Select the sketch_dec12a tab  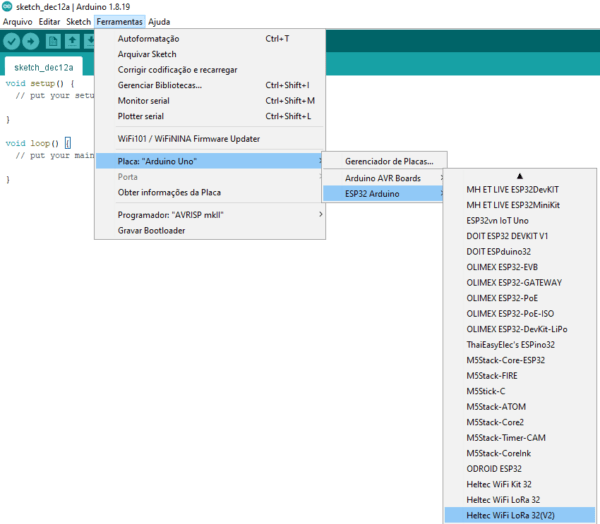[44, 67]
